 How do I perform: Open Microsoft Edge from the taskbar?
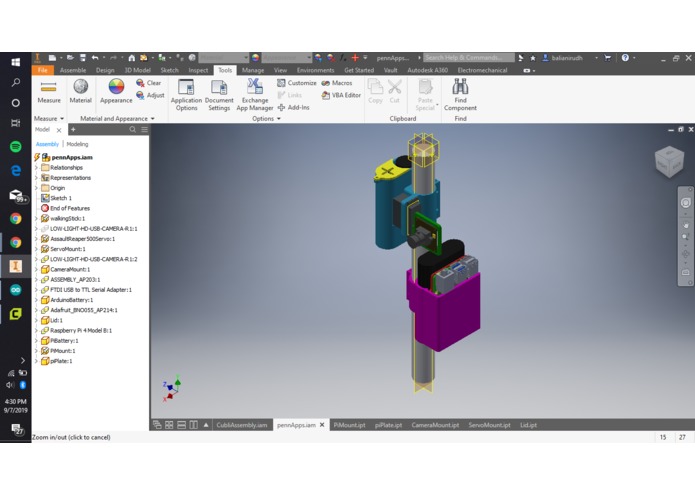click(x=16, y=170)
